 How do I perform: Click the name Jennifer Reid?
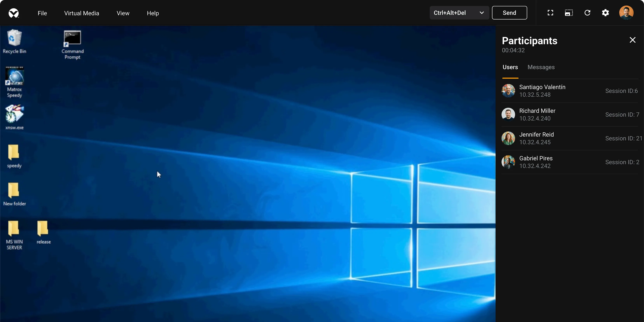(x=537, y=135)
